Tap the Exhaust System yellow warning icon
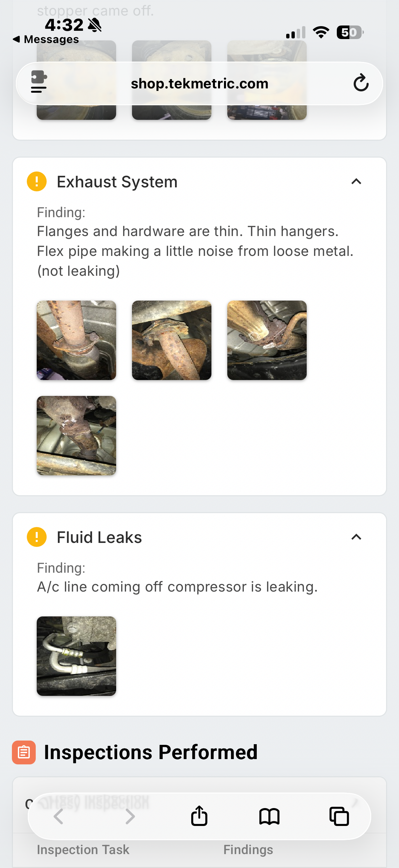Viewport: 399px width, 868px height. point(37,182)
